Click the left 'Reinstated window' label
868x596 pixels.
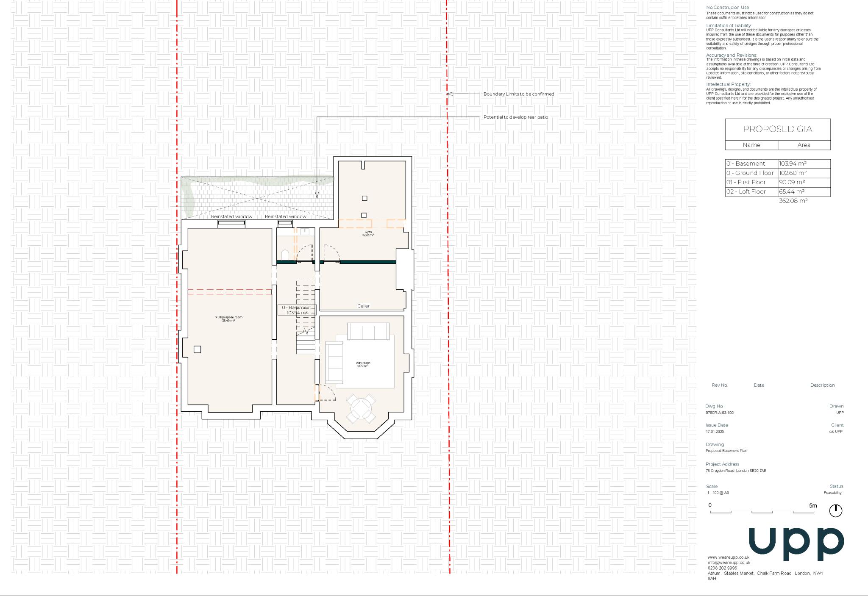(x=231, y=216)
